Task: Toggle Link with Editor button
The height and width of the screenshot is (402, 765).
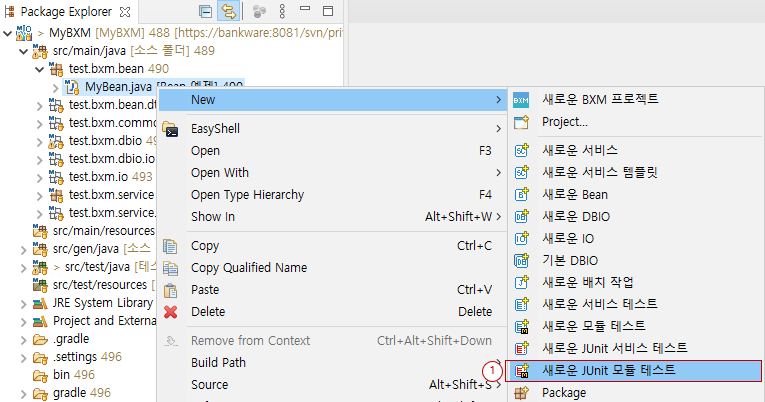Action: point(228,12)
